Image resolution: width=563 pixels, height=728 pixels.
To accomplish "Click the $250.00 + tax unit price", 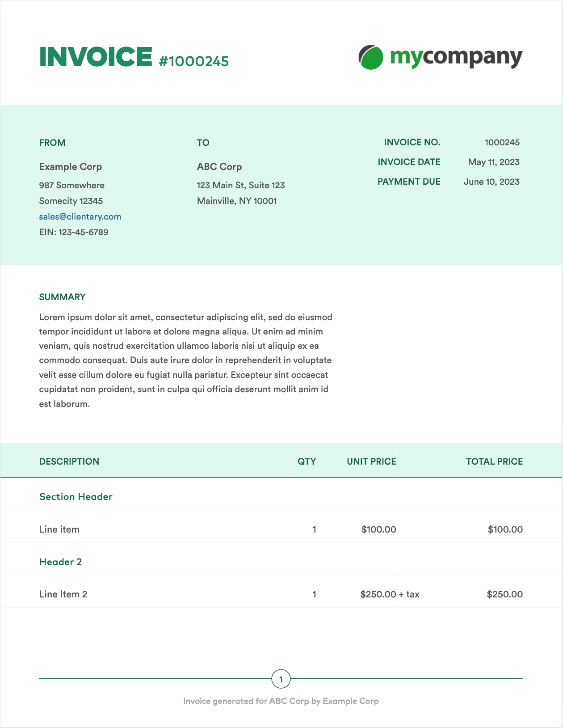I will [390, 594].
